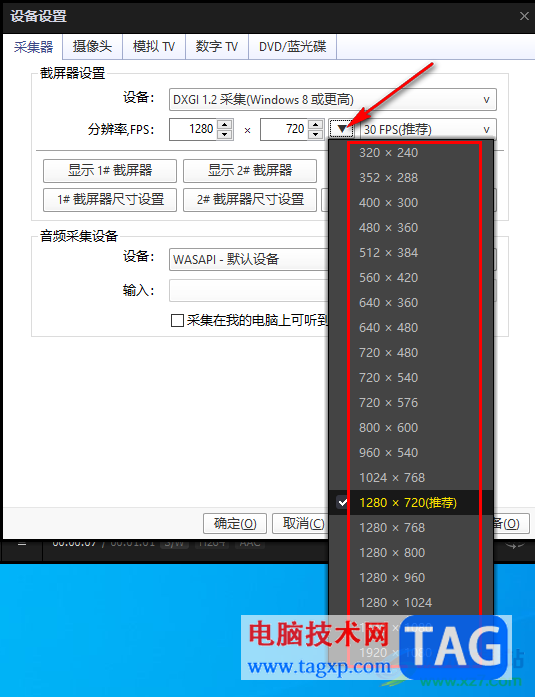Open 2# 截屏器尺寸设置
Image resolution: width=535 pixels, height=697 pixels.
pos(250,200)
